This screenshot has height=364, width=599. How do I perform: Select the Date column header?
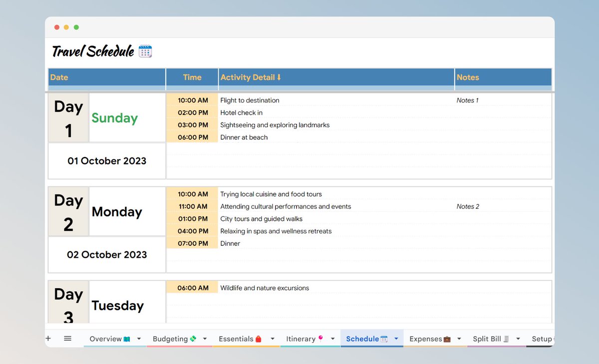tap(107, 77)
